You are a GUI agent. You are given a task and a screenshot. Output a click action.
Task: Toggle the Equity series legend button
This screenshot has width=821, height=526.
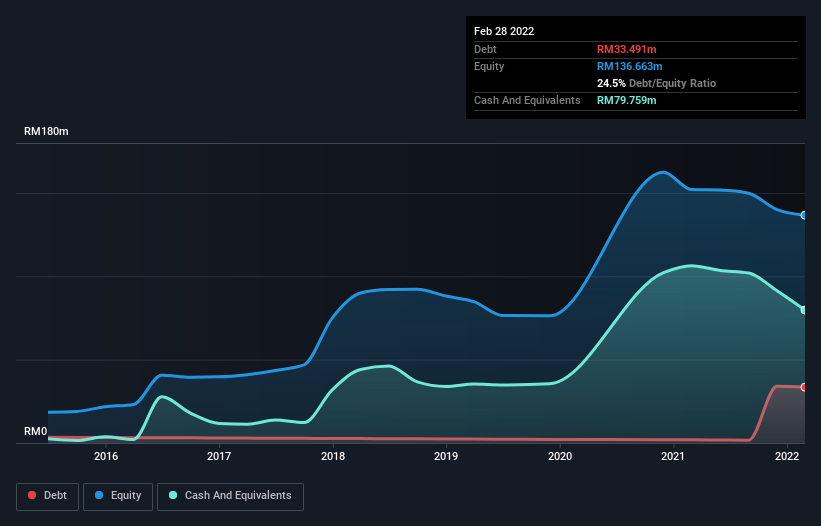118,496
